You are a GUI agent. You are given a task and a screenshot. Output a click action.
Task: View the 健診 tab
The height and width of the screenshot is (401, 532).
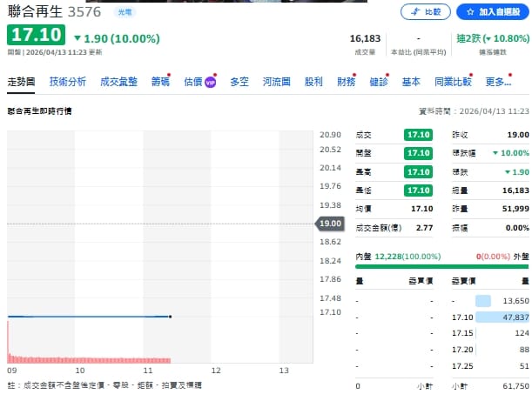click(378, 82)
